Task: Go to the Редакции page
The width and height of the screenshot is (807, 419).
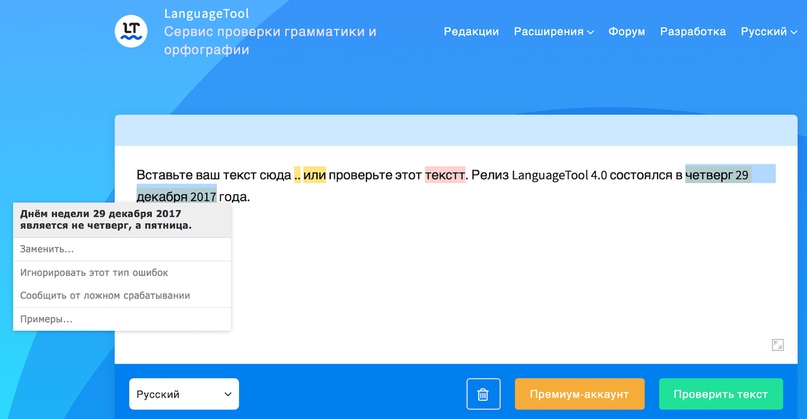Action: [x=471, y=32]
